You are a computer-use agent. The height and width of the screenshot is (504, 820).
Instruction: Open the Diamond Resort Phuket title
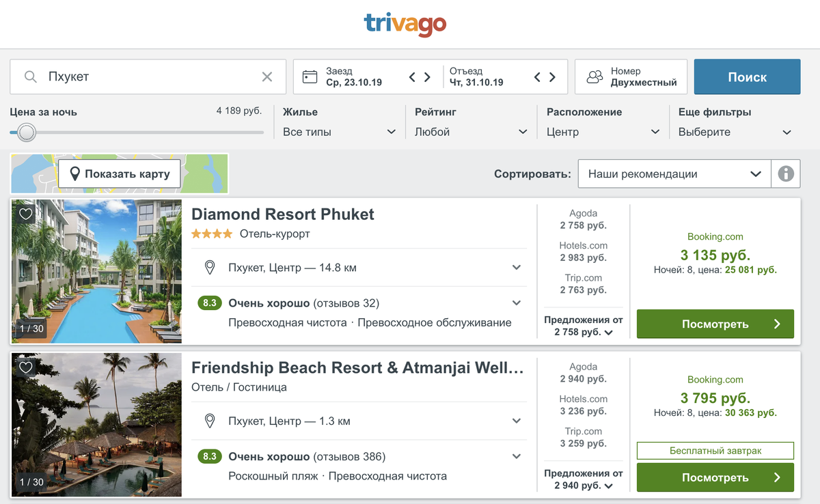pos(283,214)
